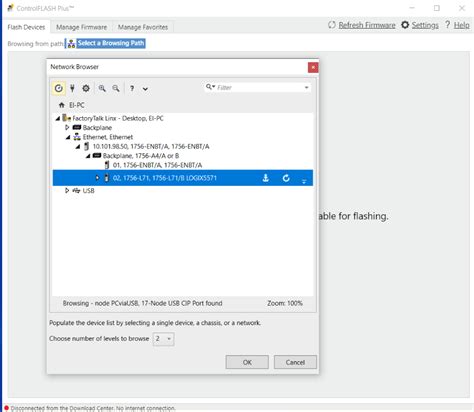Click module icon beside 10.101.98.50
Viewport: 474px width, 412px height.
[87, 146]
